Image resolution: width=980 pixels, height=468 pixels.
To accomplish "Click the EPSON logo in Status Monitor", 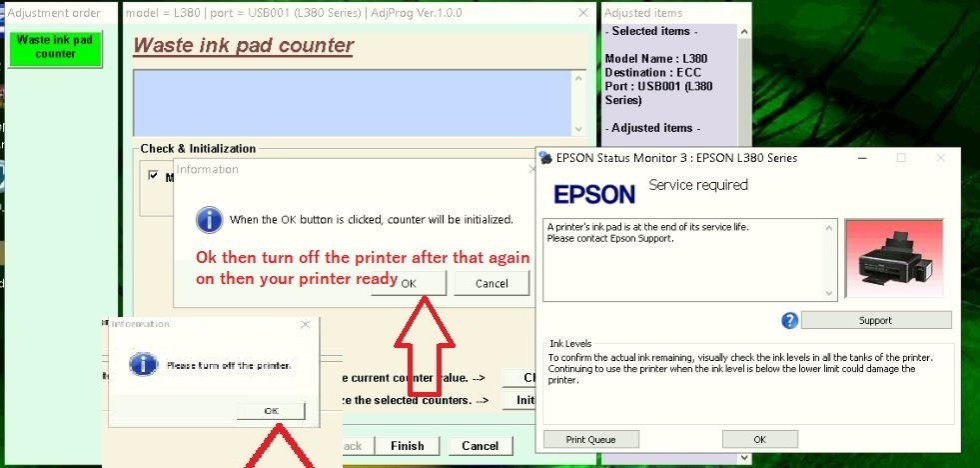I will coord(594,193).
